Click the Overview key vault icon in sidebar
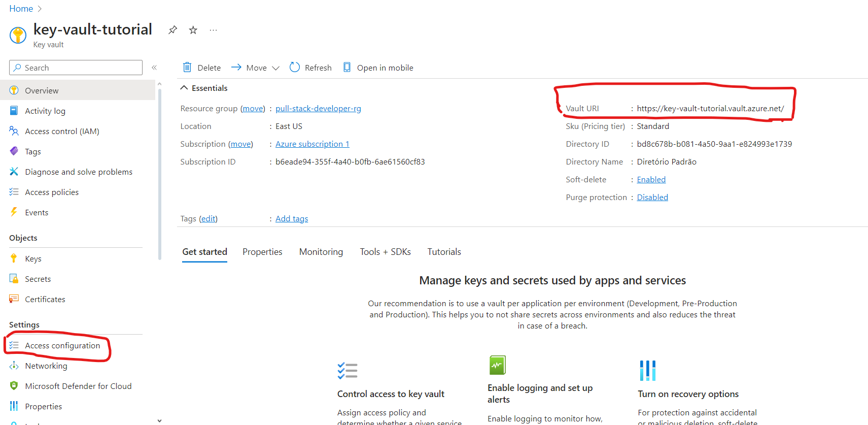 point(14,90)
